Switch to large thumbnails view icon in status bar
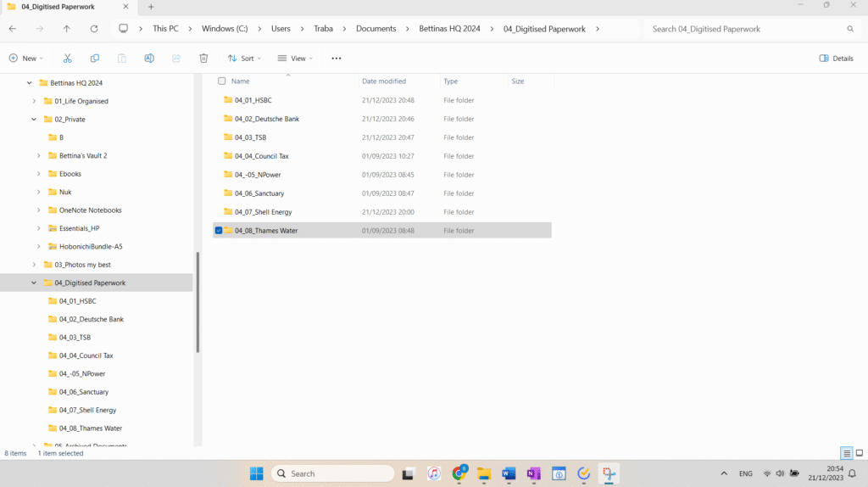 860,453
